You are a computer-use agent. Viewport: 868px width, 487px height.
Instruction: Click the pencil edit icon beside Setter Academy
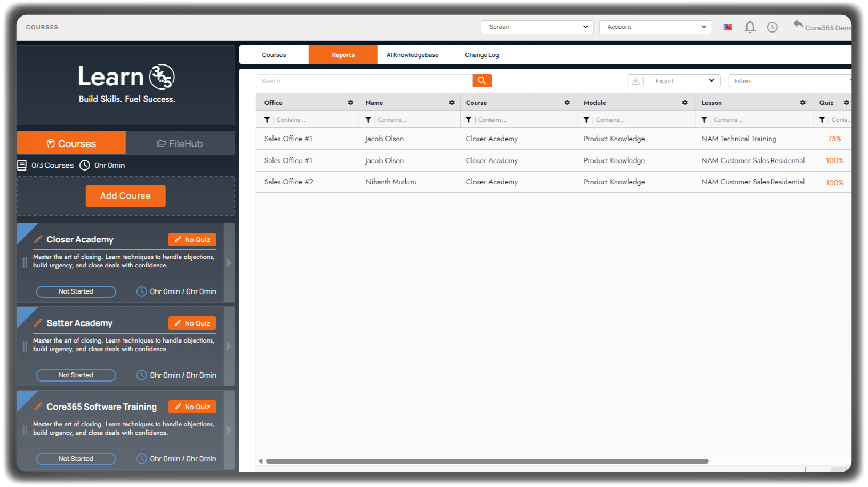[38, 323]
